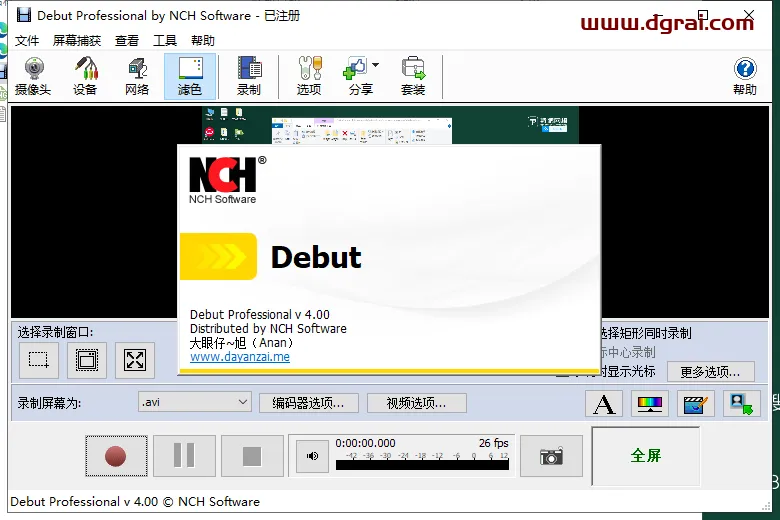Viewport: 780px width, 520px height.
Task: Click the Distributed by NCH Software text
Action: tap(268, 328)
